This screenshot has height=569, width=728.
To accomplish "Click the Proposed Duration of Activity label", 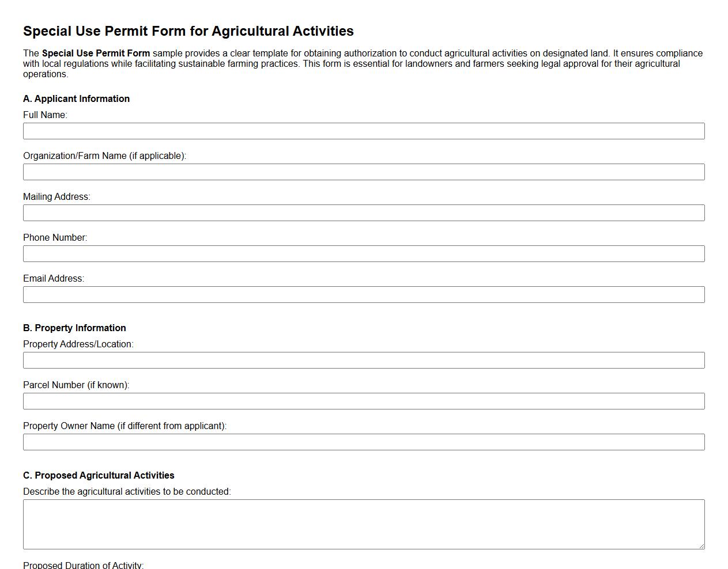I will point(84,565).
